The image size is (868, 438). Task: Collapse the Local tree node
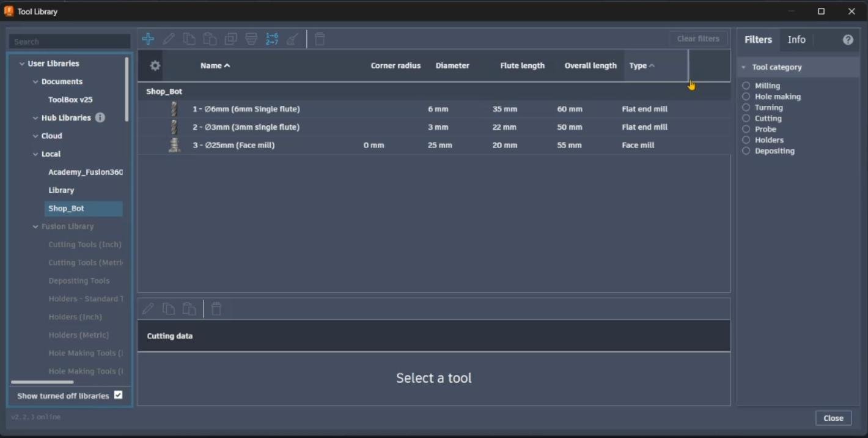(x=35, y=154)
